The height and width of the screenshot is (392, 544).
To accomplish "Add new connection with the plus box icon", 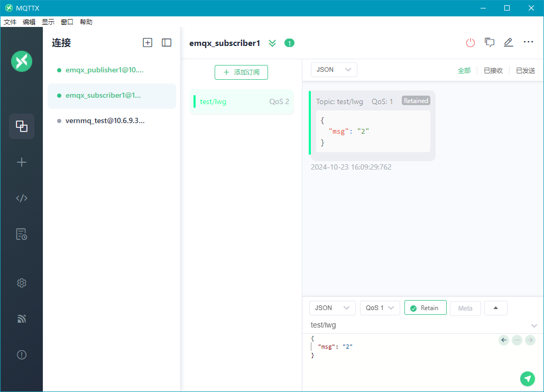I will 147,43.
